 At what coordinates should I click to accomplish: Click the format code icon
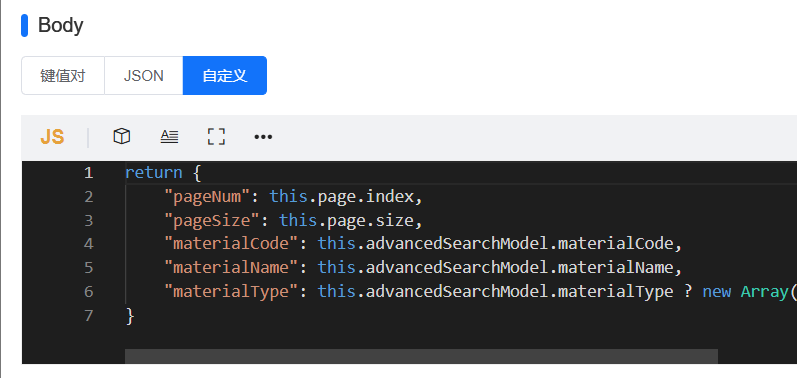[x=169, y=136]
